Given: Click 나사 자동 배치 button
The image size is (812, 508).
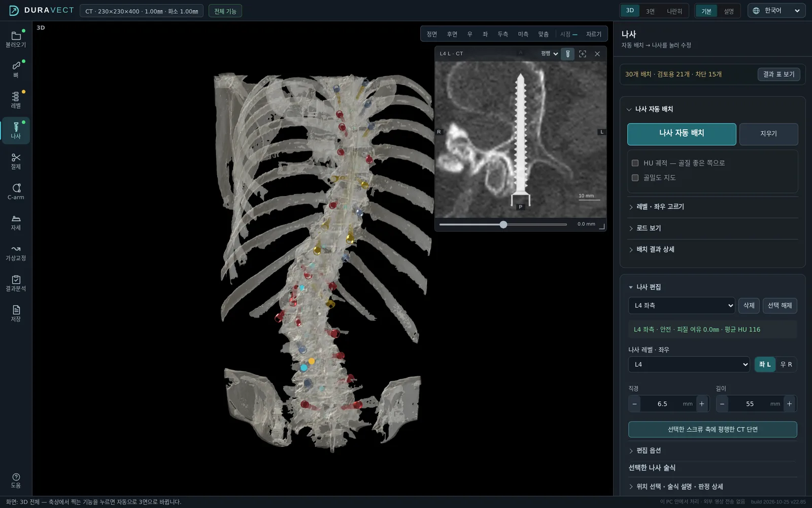Looking at the screenshot, I should click(x=682, y=134).
